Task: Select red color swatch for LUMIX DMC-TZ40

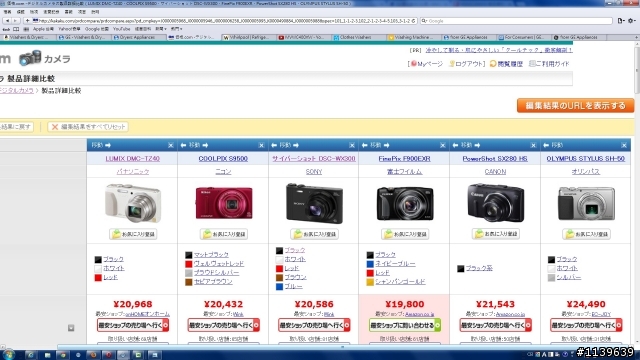Action: (98, 278)
